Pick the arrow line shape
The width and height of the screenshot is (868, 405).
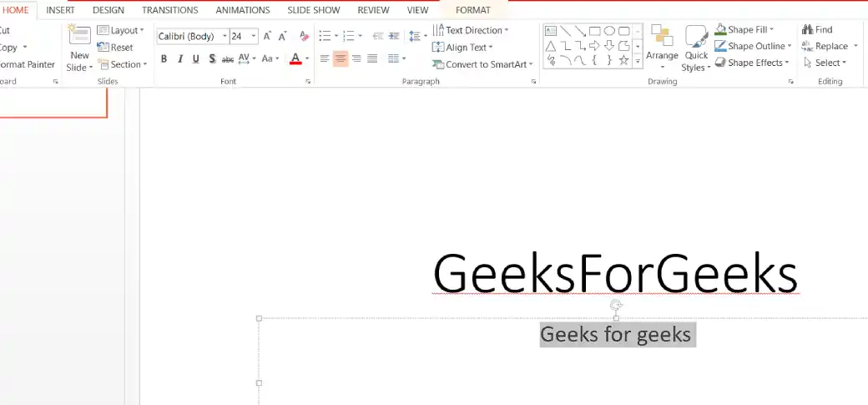pyautogui.click(x=580, y=30)
